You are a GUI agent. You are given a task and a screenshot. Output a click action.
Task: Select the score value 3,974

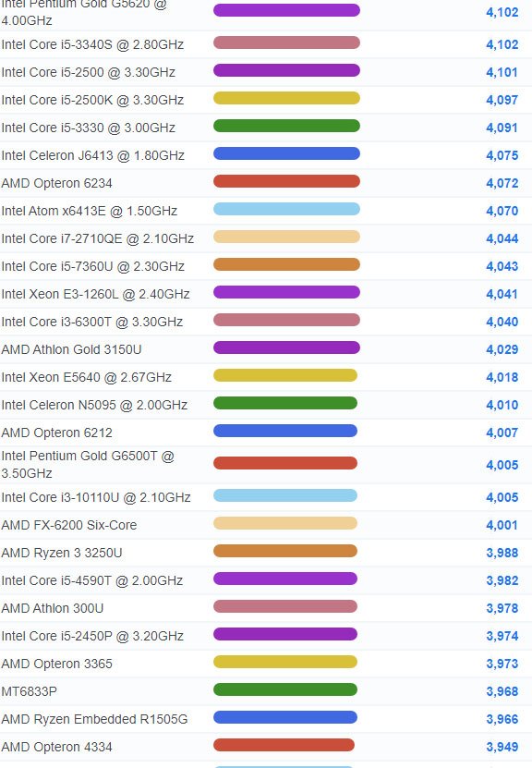pyautogui.click(x=502, y=636)
